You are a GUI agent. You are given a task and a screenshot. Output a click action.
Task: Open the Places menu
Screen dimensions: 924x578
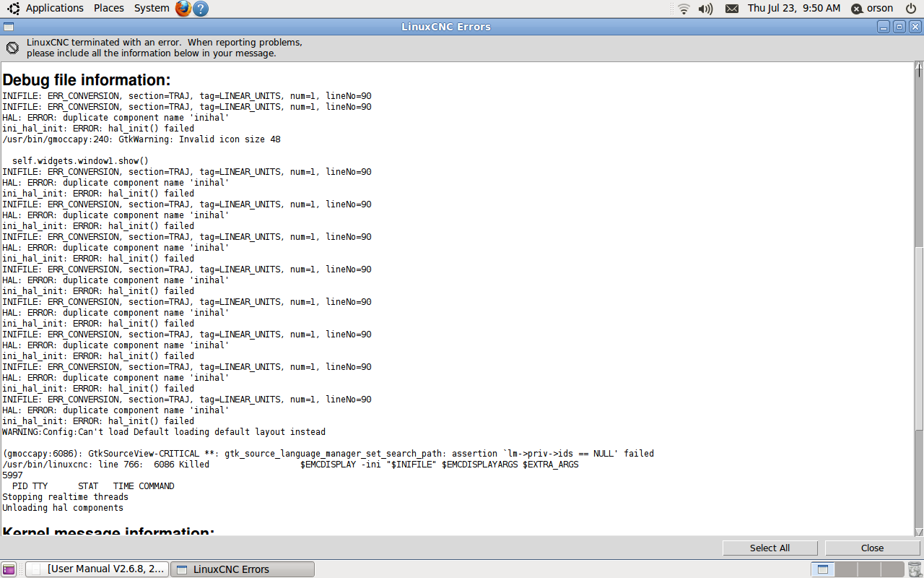109,8
